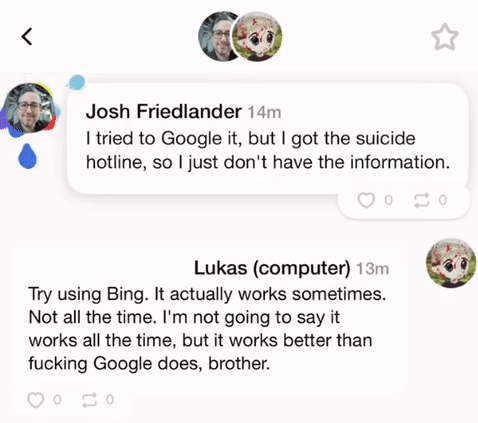Open the Lukas (computer) username link
This screenshot has height=423, width=478.
click(272, 268)
